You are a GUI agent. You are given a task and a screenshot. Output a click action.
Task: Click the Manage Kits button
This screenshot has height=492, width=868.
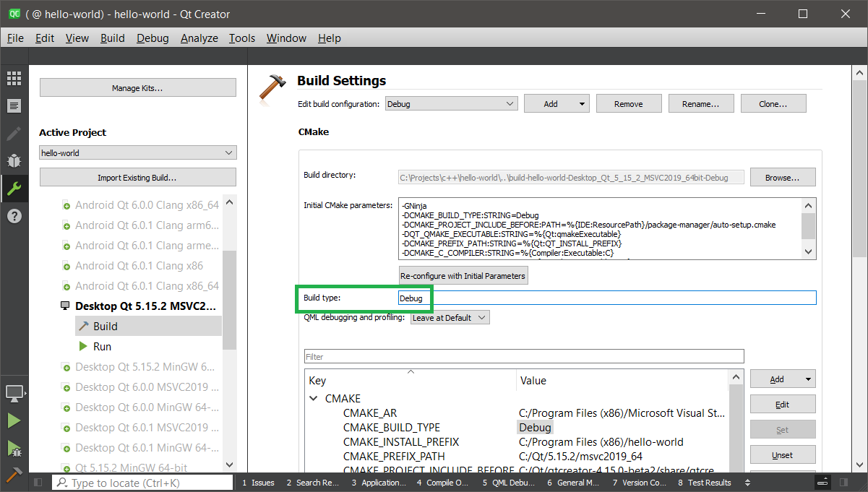(x=137, y=88)
